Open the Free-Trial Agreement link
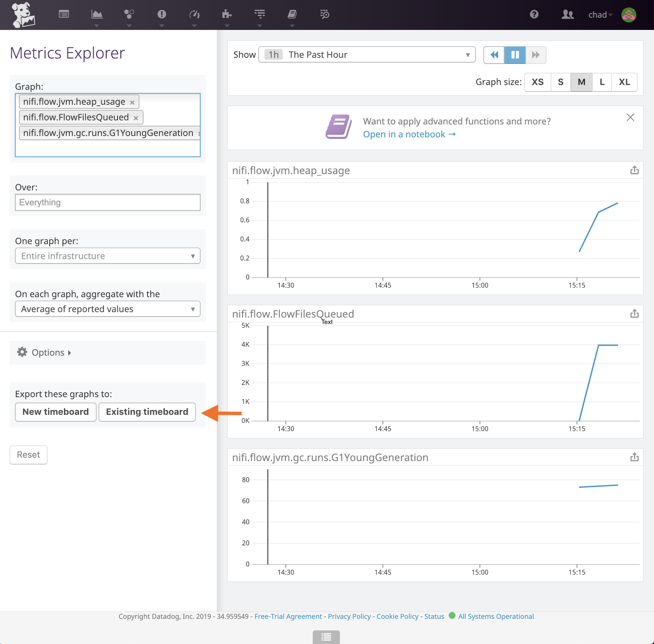 pos(288,616)
